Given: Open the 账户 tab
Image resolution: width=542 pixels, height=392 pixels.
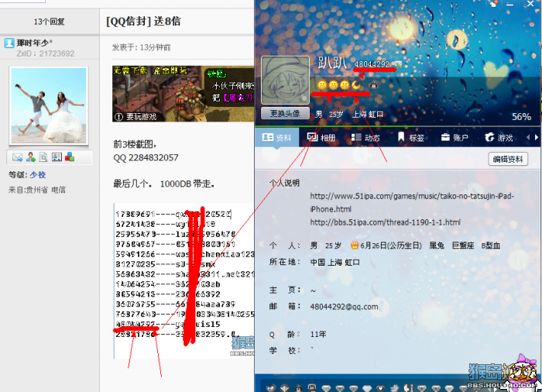Looking at the screenshot, I should click(x=455, y=138).
